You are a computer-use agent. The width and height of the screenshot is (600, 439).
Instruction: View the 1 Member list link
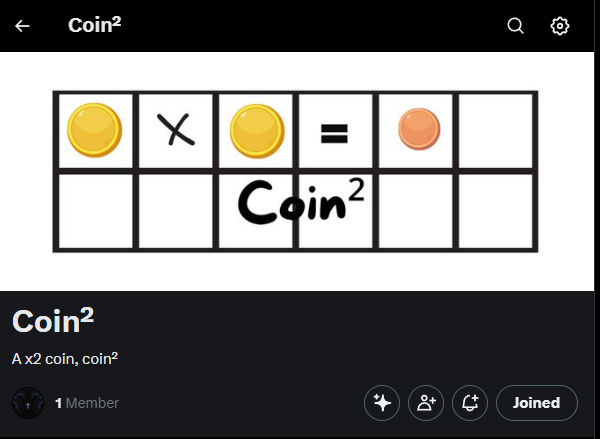click(87, 403)
